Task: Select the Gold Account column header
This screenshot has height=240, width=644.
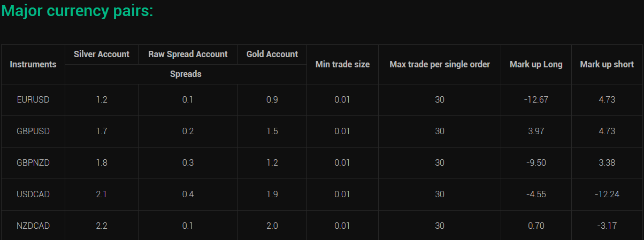Action: (272, 54)
